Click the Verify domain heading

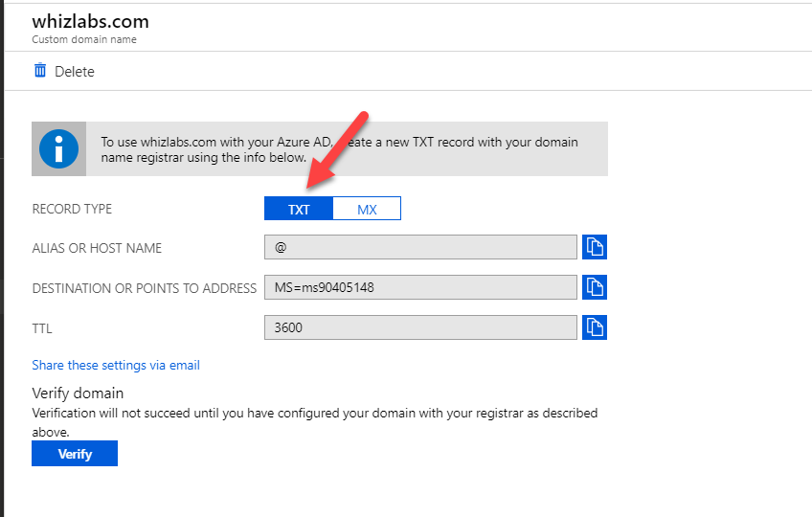click(78, 393)
